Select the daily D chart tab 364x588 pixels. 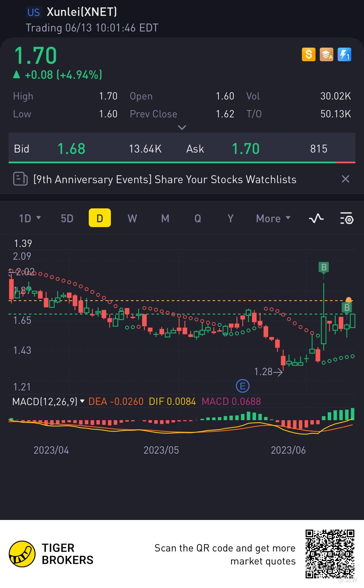100,218
